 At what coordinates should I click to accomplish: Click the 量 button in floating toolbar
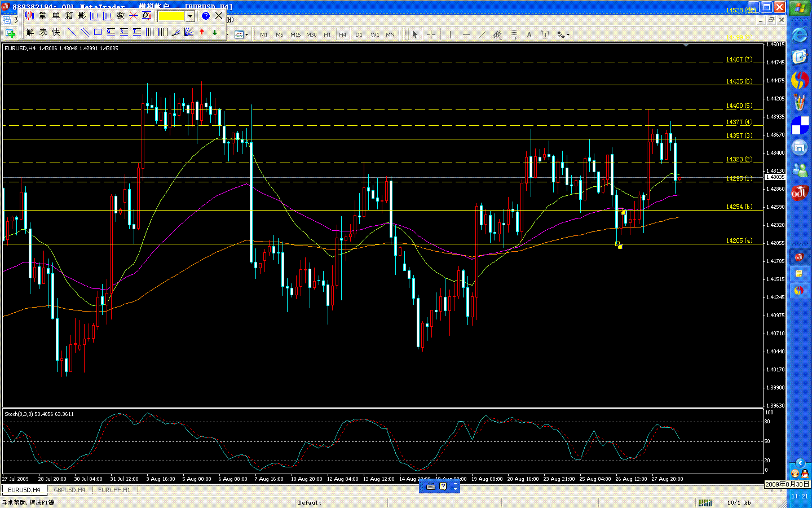(x=43, y=16)
